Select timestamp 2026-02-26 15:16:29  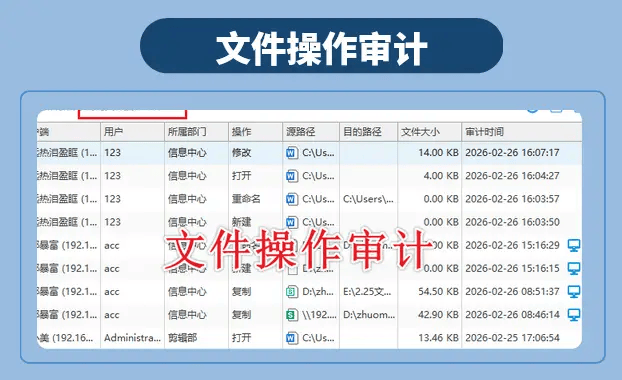(512, 246)
